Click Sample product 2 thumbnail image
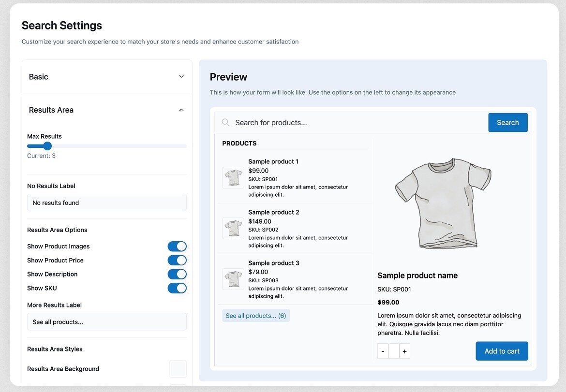566x392 pixels. [233, 228]
